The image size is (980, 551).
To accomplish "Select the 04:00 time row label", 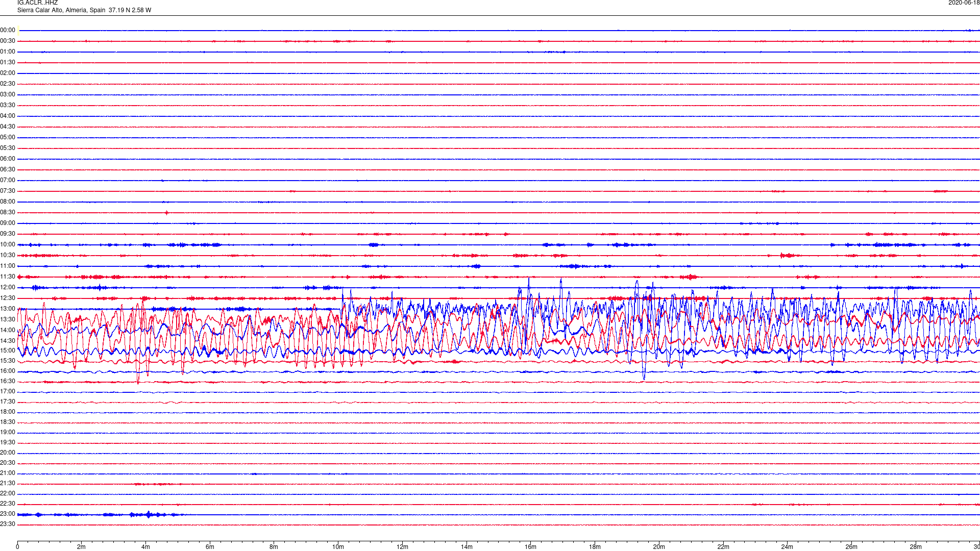I will point(8,116).
